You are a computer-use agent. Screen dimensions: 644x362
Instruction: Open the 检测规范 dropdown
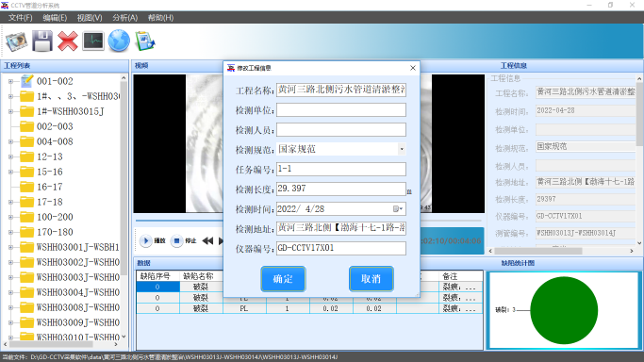click(x=402, y=149)
